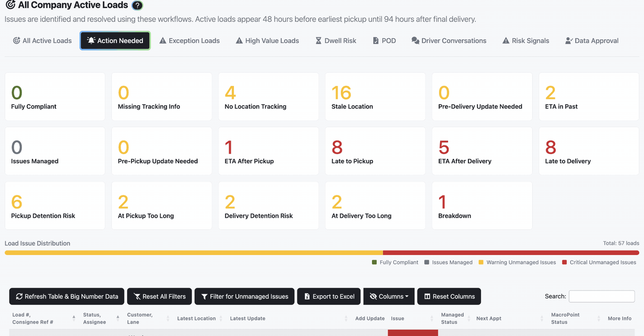Image resolution: width=644 pixels, height=336 pixels.
Task: Open the At Pickup Too Long card
Action: (162, 206)
